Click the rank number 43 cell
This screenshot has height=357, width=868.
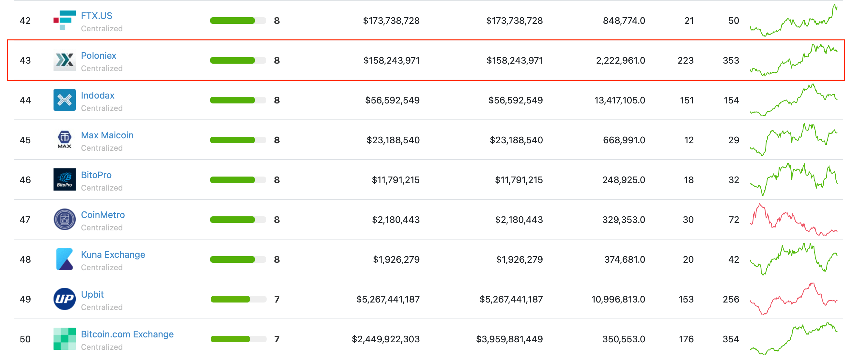coord(25,61)
